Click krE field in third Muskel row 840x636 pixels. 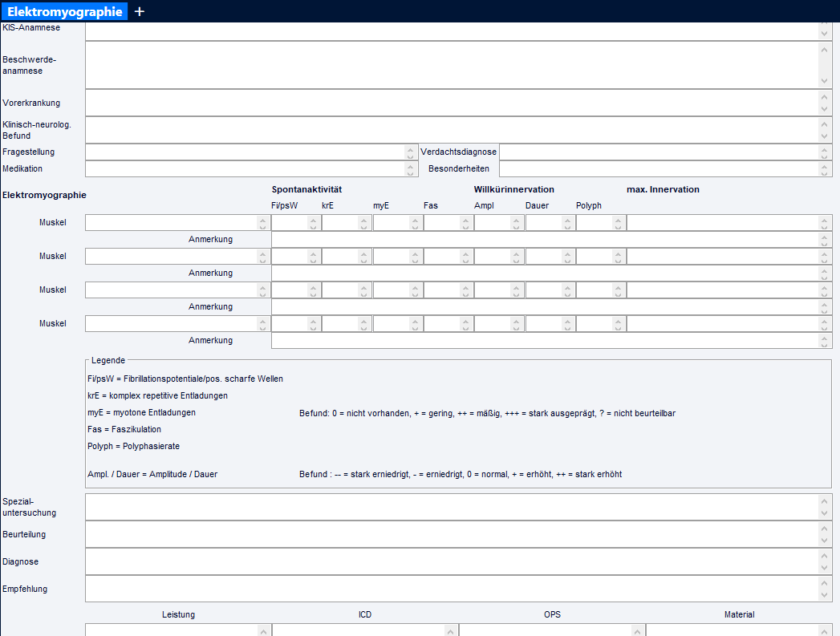point(347,290)
